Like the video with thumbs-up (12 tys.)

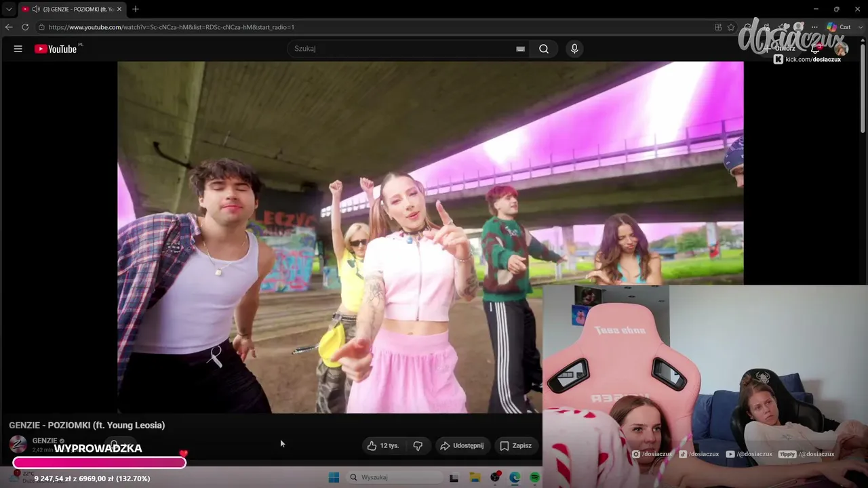(384, 446)
